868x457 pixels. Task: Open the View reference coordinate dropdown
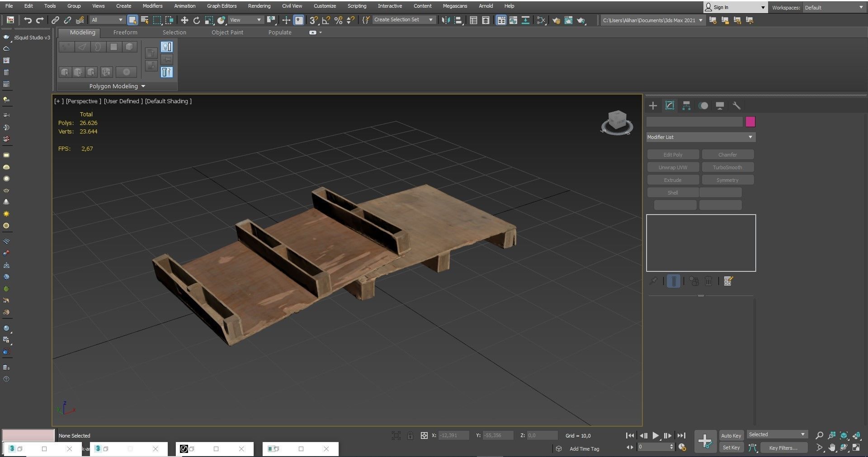[246, 20]
